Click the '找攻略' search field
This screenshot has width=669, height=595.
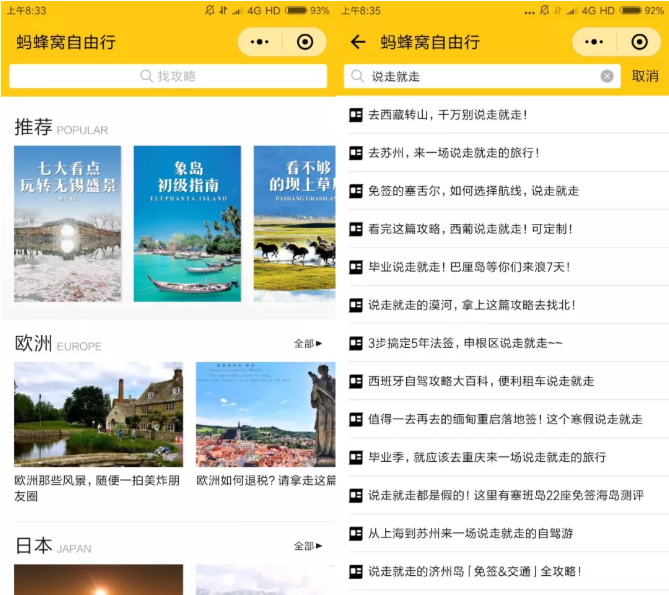pyautogui.click(x=168, y=76)
